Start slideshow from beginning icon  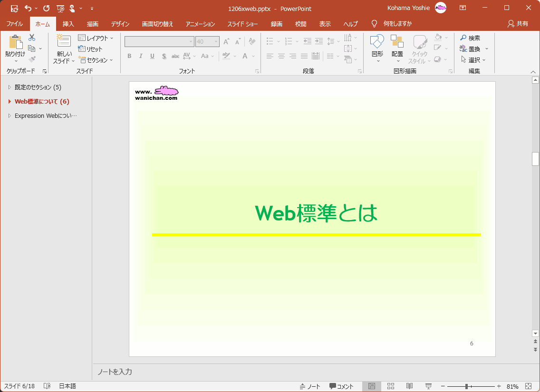tap(60, 8)
